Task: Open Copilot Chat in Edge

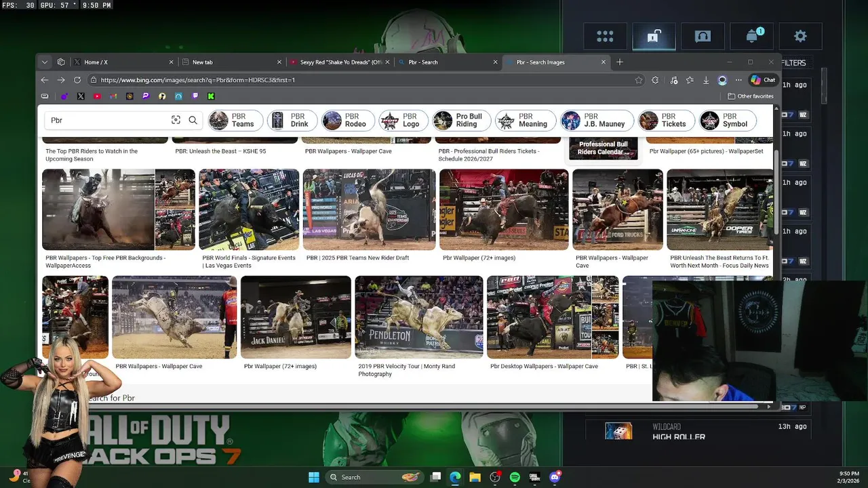Action: coord(763,80)
